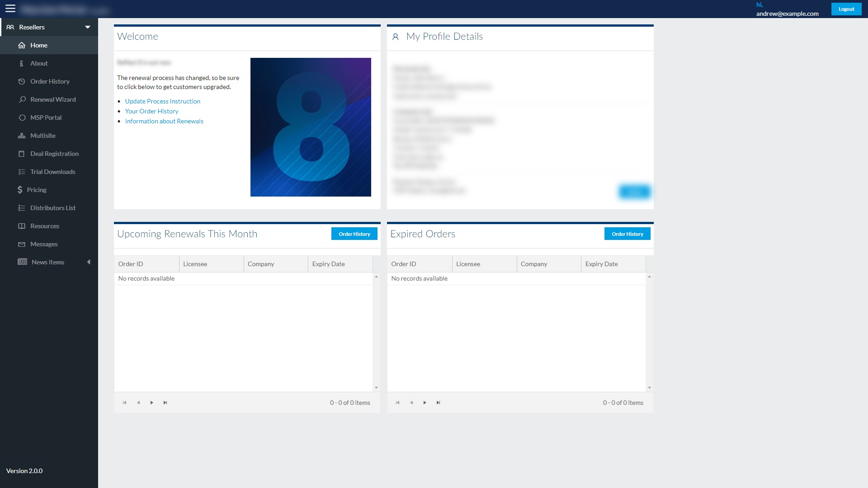Select the Pricing icon
The image size is (868, 488).
(x=20, y=189)
